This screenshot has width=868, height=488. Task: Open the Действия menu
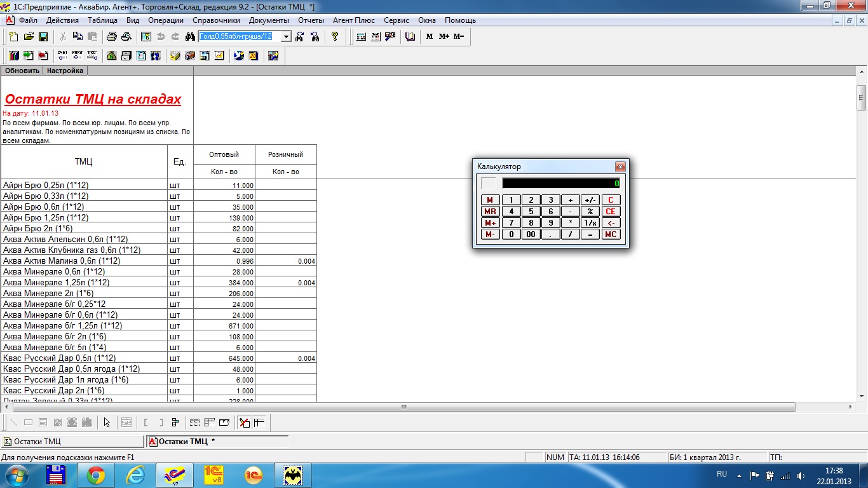pos(62,20)
